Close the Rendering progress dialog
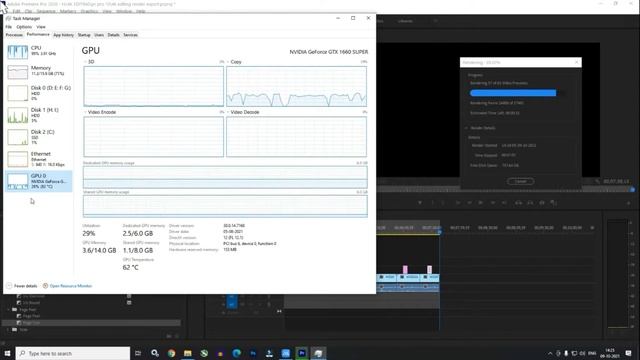Viewport: 640px width, 360px height. pos(576,62)
